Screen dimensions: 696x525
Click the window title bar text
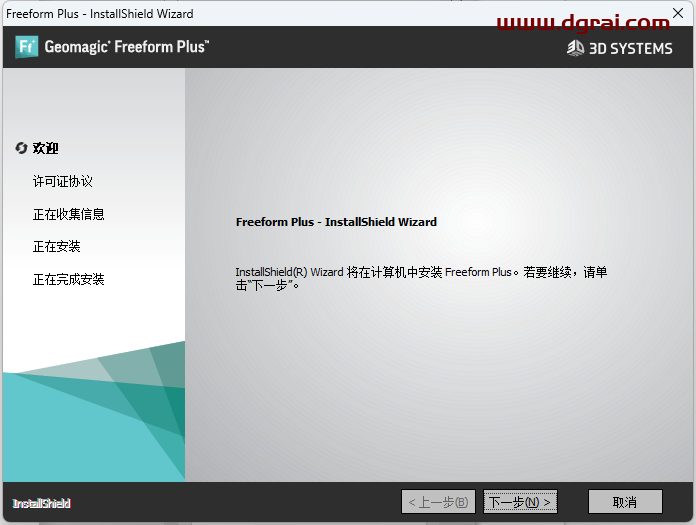pyautogui.click(x=99, y=14)
